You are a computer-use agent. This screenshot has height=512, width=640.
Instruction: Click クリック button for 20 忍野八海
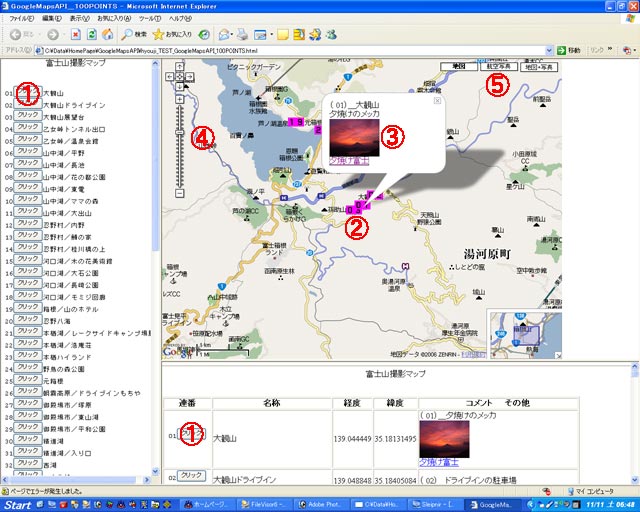(x=28, y=319)
